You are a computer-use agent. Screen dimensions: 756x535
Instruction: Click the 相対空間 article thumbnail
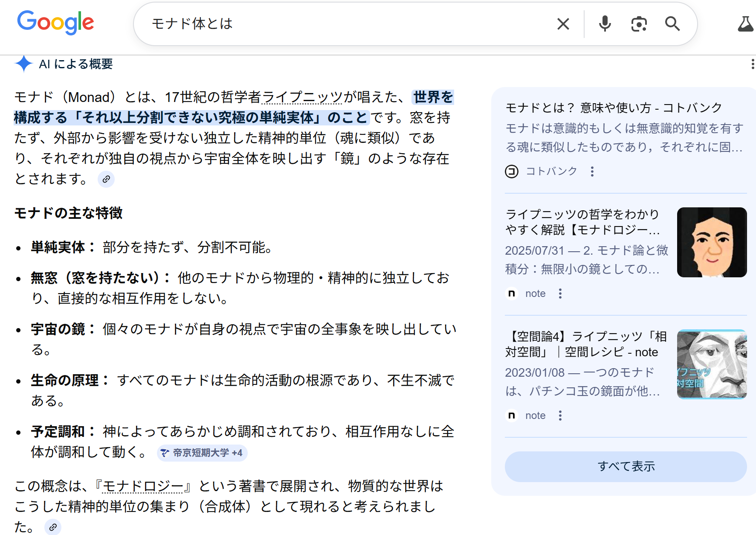pyautogui.click(x=712, y=364)
